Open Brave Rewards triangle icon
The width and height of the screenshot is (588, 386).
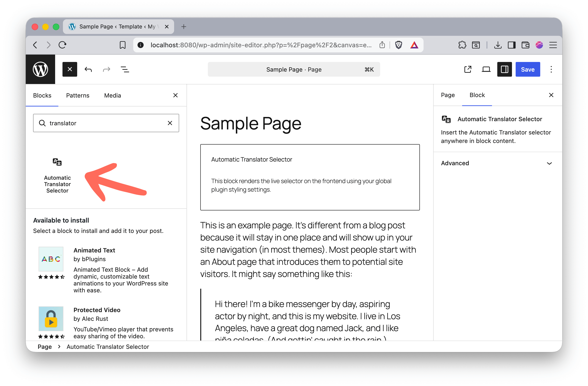click(414, 45)
